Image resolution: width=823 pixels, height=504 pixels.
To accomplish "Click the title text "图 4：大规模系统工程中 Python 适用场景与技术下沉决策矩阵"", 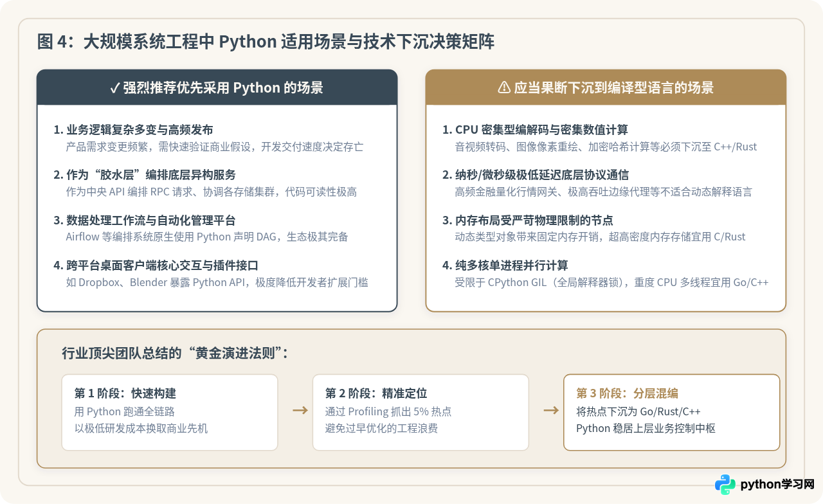I will click(x=266, y=42).
